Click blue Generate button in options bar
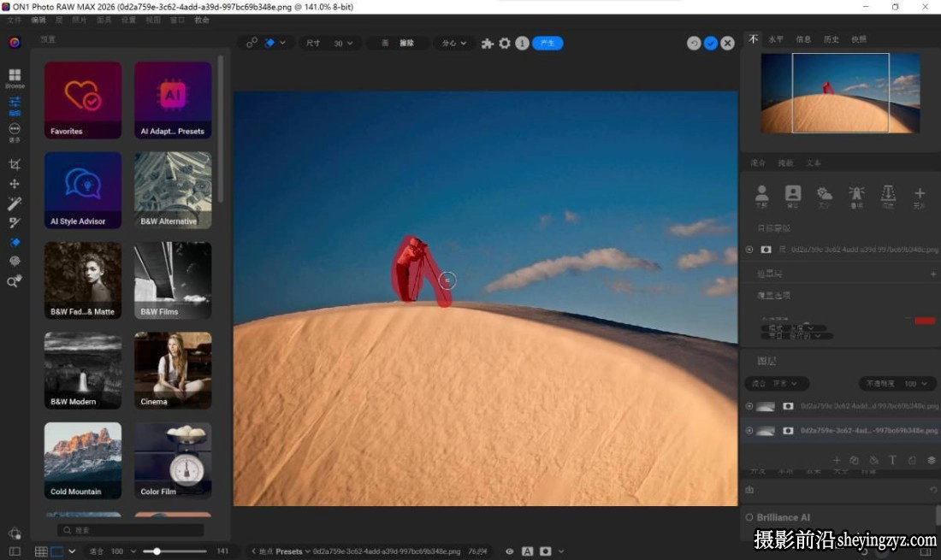The image size is (941, 560). (547, 43)
